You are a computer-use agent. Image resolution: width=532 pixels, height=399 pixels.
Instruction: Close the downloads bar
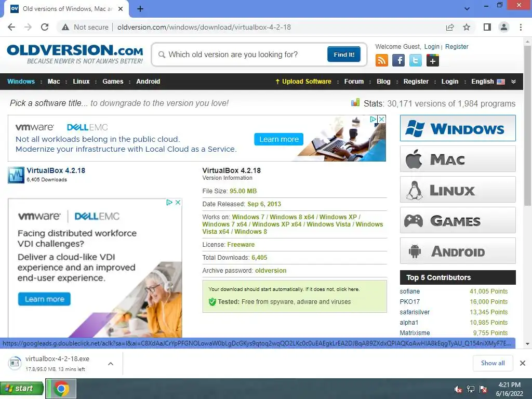pyautogui.click(x=523, y=363)
